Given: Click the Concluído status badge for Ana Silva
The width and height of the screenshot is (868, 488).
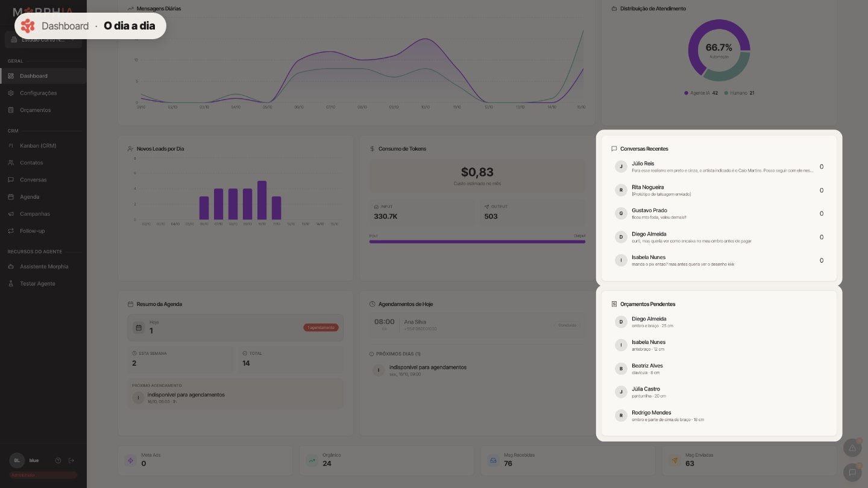Looking at the screenshot, I should (x=566, y=325).
